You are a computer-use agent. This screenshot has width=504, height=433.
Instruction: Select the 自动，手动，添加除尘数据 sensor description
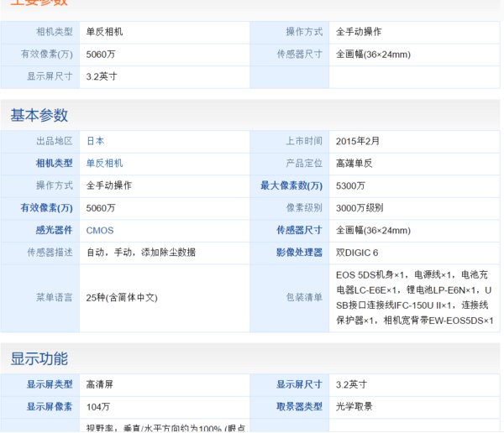click(x=141, y=253)
